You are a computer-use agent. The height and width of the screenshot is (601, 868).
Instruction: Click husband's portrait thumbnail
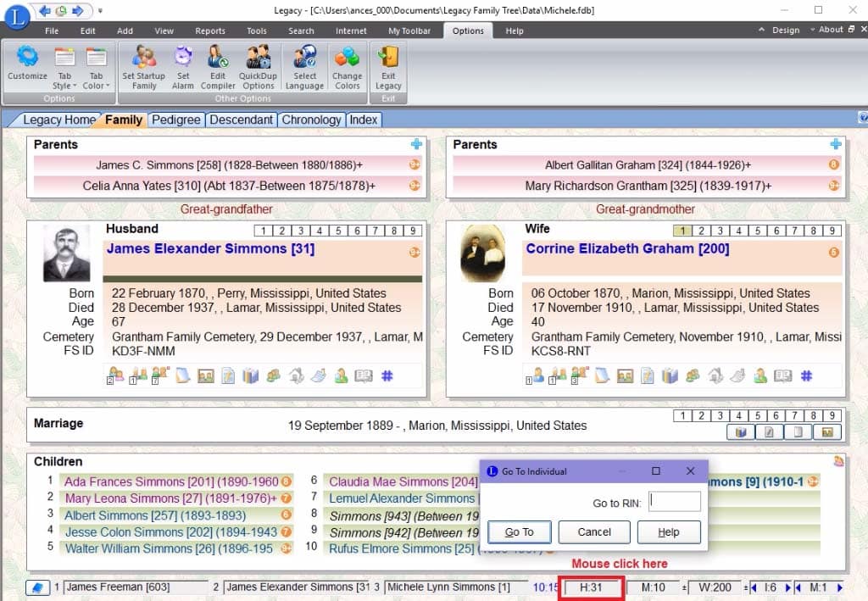pos(67,254)
